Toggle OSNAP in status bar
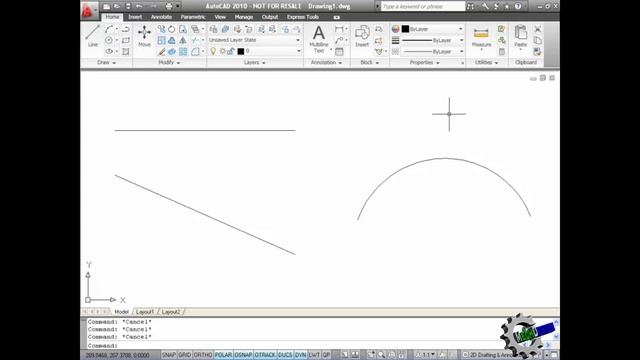Image resolution: width=640 pixels, height=360 pixels. tap(243, 355)
